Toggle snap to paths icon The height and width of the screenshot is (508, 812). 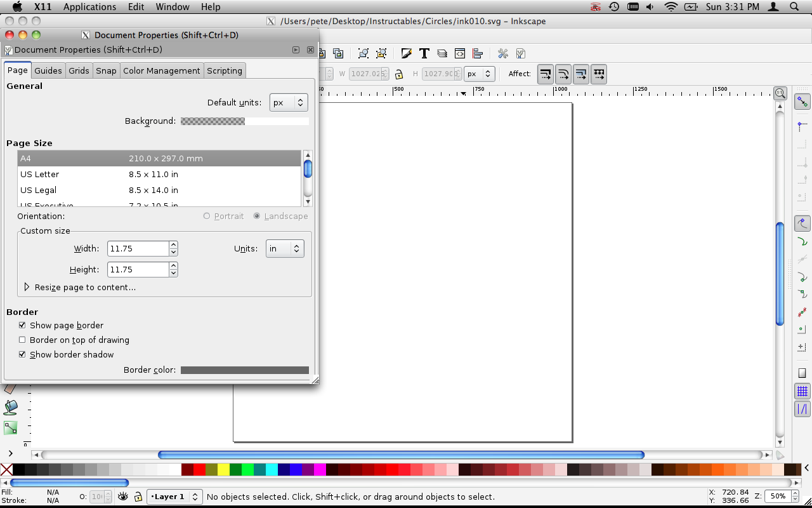click(x=802, y=242)
